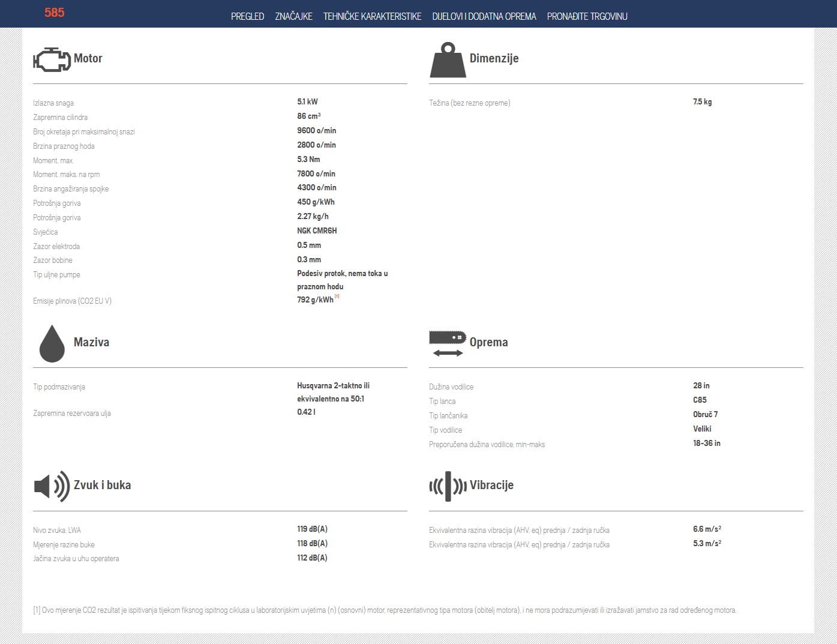
Task: Open the PREGLED navigation tab
Action: coord(247,16)
